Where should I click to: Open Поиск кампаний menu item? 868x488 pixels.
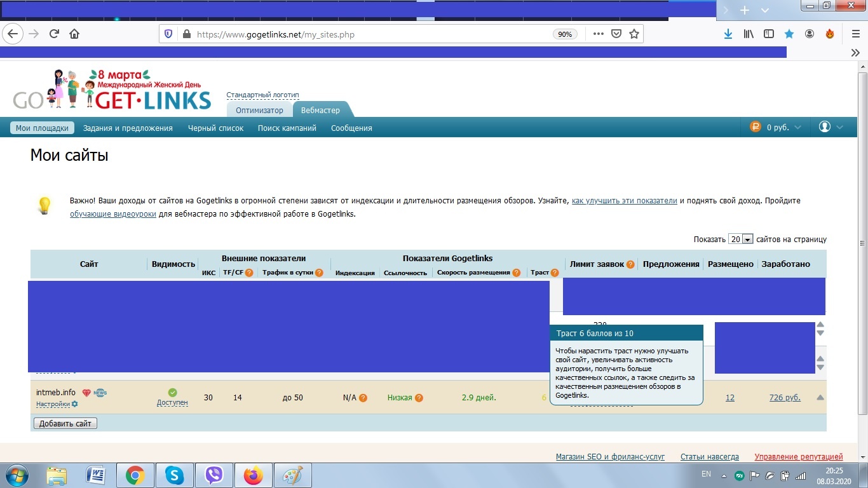287,128
